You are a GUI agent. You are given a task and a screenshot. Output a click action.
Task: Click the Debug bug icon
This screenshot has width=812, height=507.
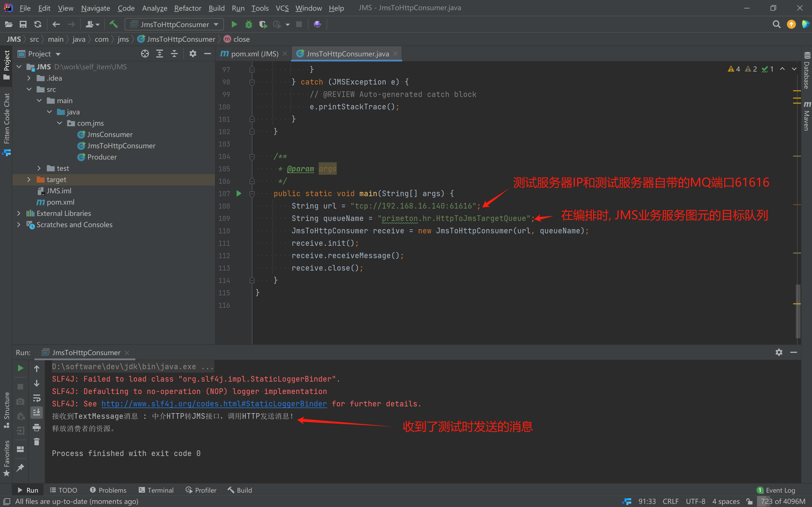click(x=249, y=24)
